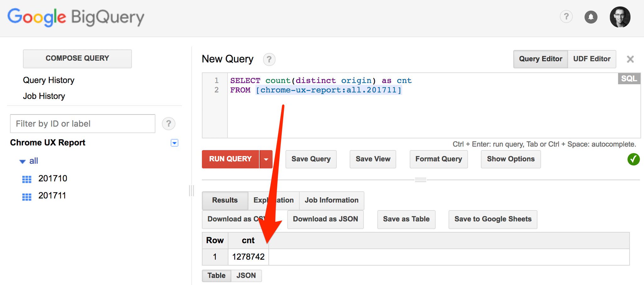Open the Run Query options dropdown arrow
Viewport: 644px width, 285px height.
(266, 159)
